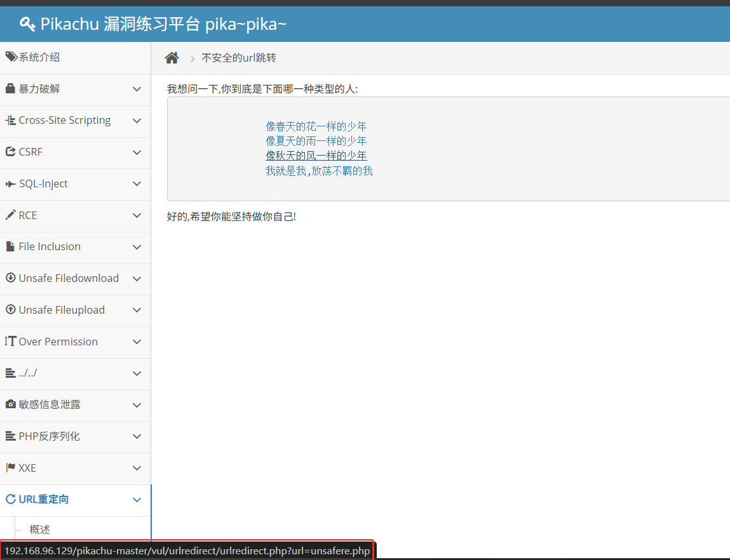Click the Cross-Site Scripting indent icon
This screenshot has height=560, width=730.
(10, 121)
